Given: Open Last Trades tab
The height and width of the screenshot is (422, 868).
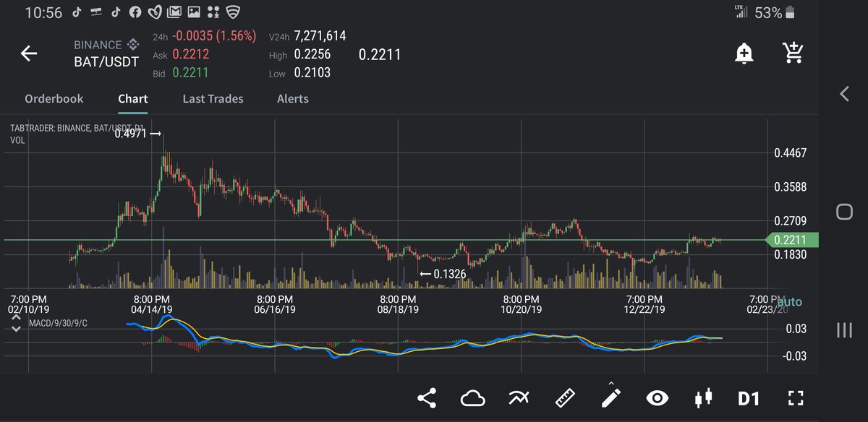Looking at the screenshot, I should click(x=213, y=99).
